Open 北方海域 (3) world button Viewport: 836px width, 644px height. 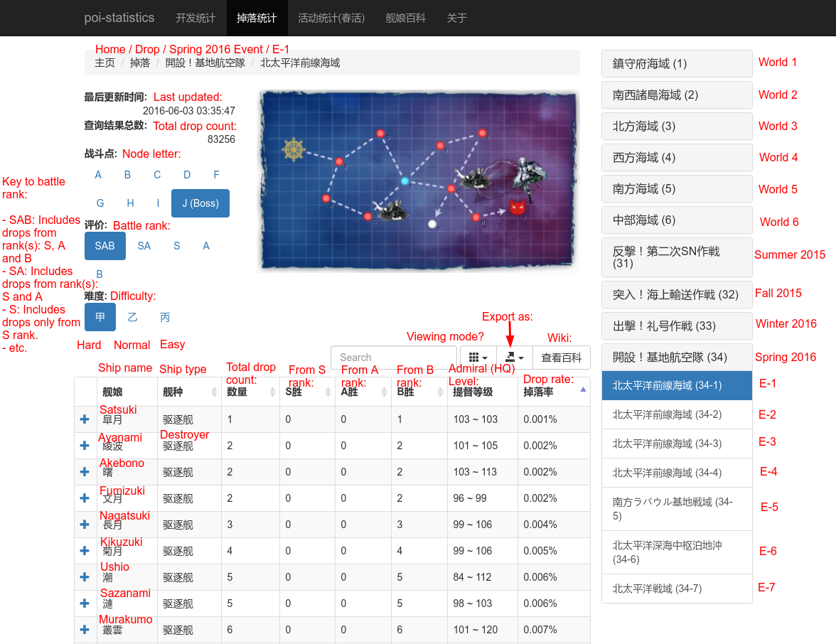point(677,127)
